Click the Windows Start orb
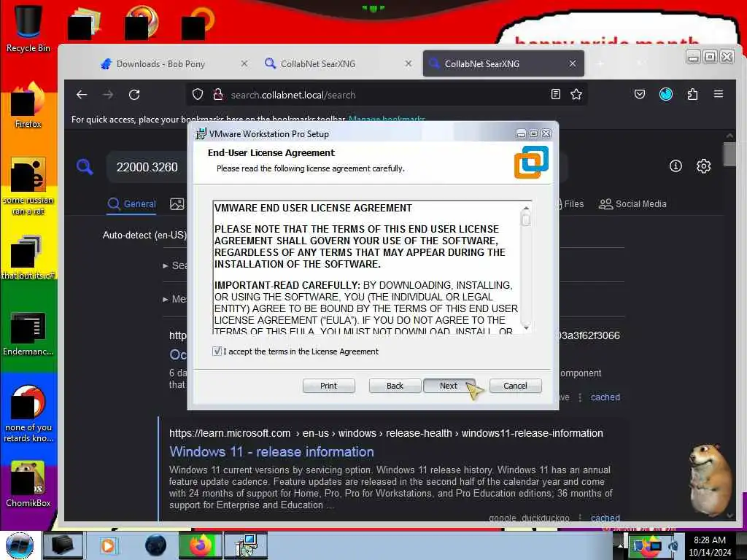The height and width of the screenshot is (560, 747). [20, 545]
